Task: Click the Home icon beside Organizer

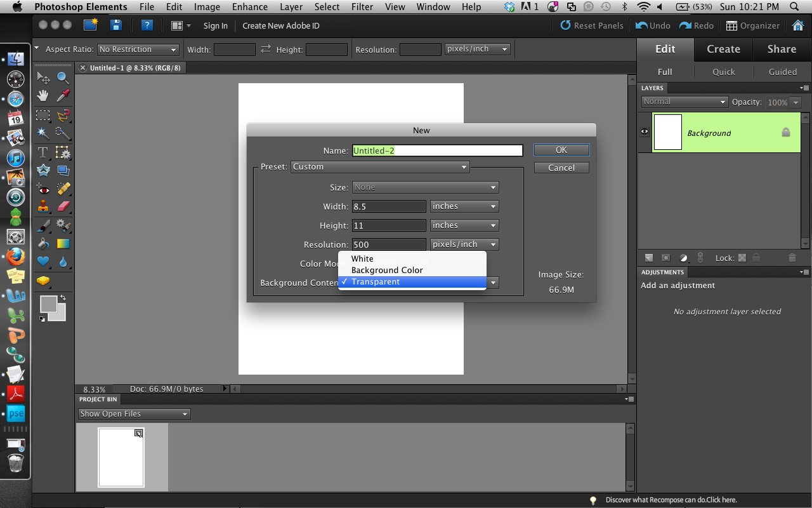Action: tap(798, 25)
